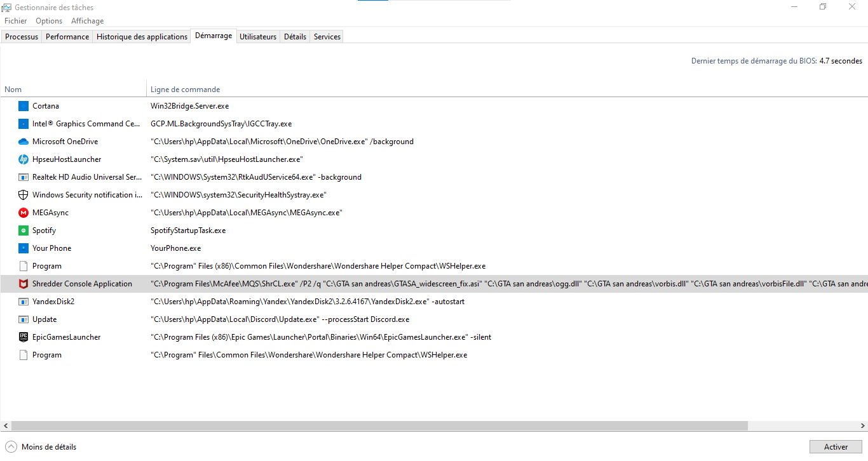Click the YandexDisk2.exe -autostart command line
The width and height of the screenshot is (868, 461).
pos(308,302)
